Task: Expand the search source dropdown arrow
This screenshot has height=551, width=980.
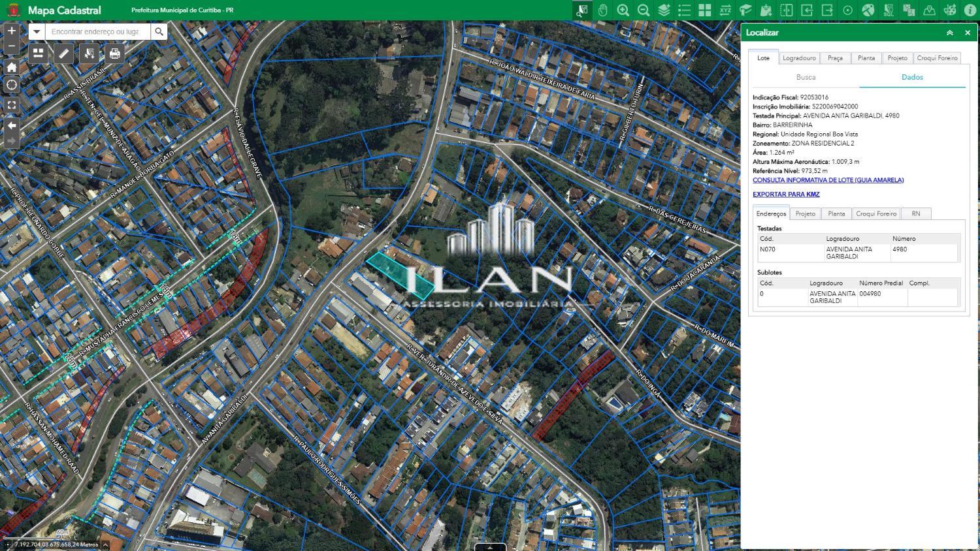Action: coord(37,31)
